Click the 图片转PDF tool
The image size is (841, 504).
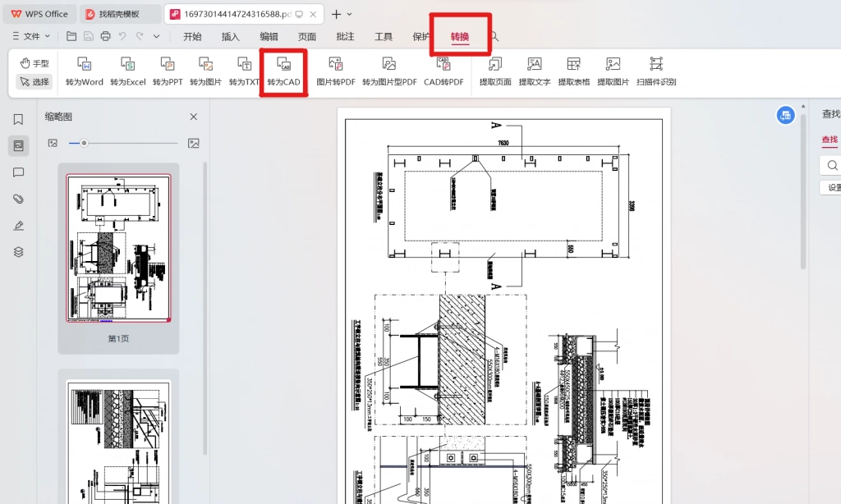click(336, 71)
